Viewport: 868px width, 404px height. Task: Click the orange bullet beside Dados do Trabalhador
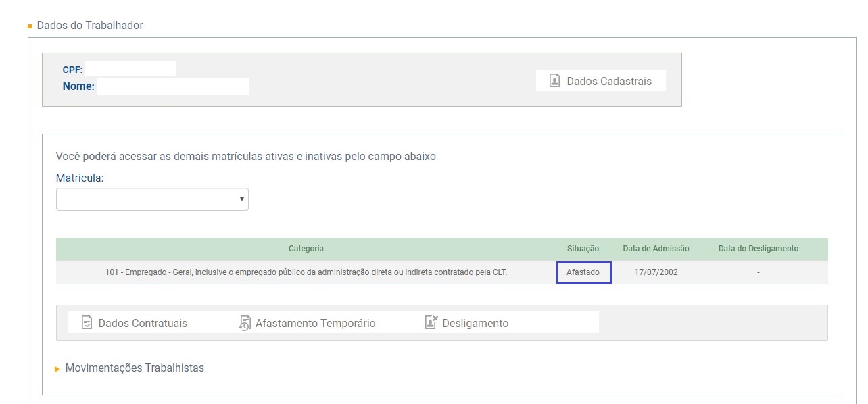tap(30, 26)
